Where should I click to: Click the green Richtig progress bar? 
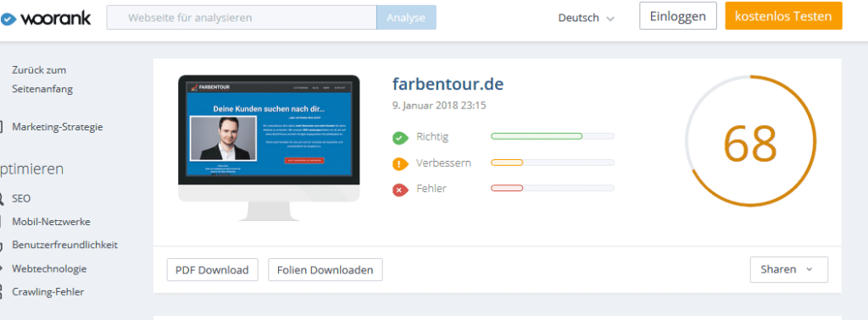tap(553, 136)
